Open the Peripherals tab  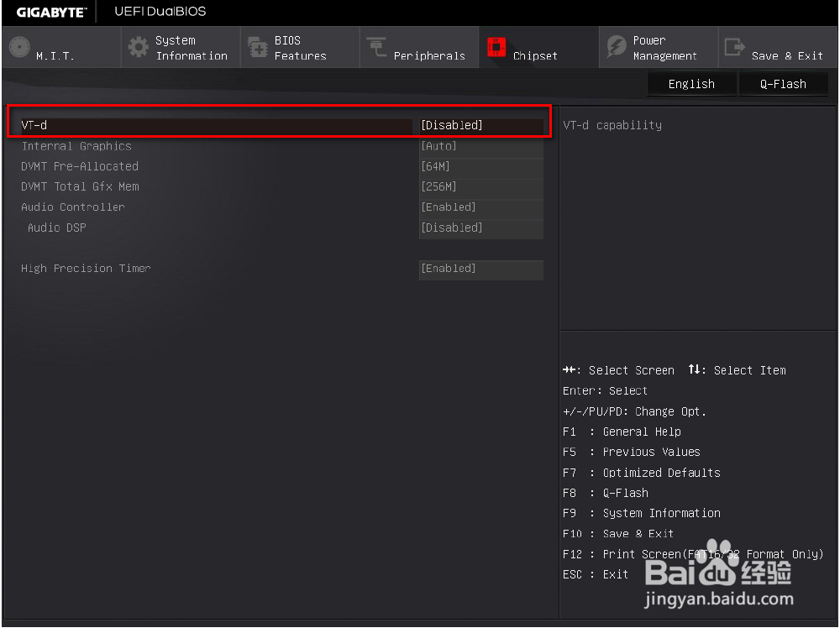click(x=419, y=47)
